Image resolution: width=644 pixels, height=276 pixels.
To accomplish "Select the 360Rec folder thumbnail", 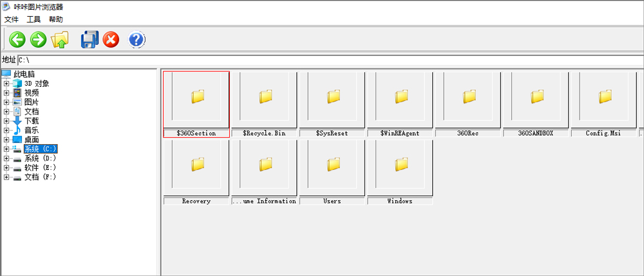I will (x=468, y=100).
